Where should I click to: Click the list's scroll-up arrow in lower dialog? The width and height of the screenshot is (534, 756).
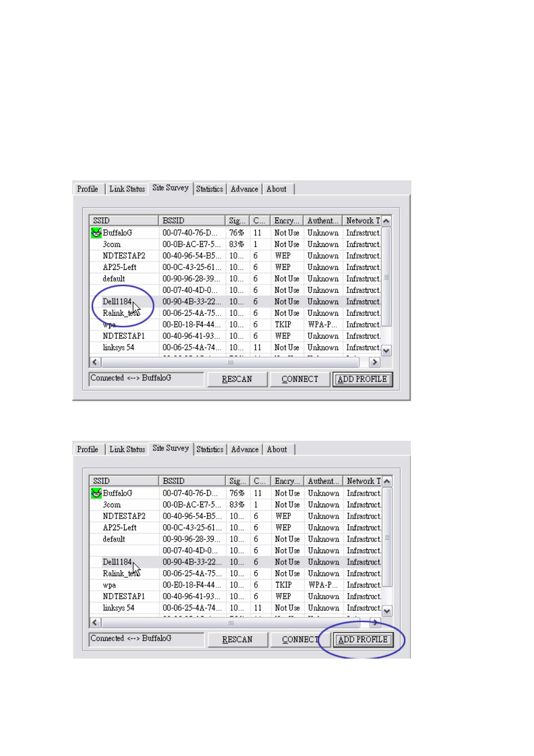(387, 482)
